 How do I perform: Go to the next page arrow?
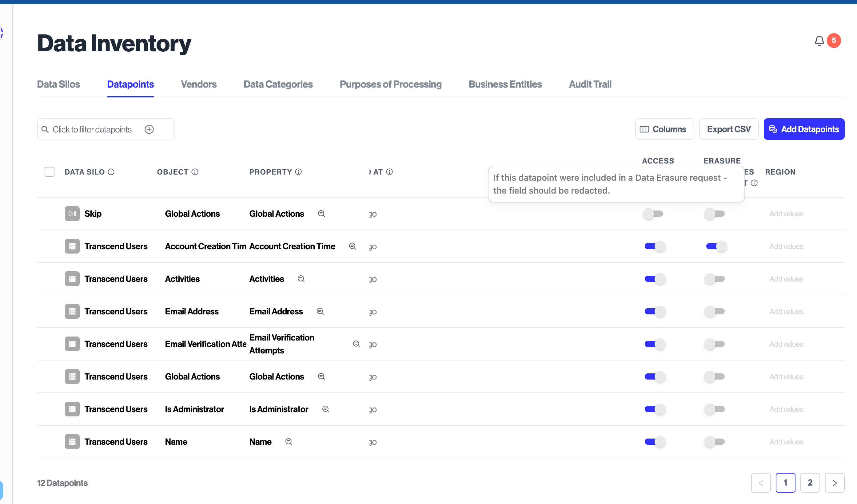pos(834,483)
